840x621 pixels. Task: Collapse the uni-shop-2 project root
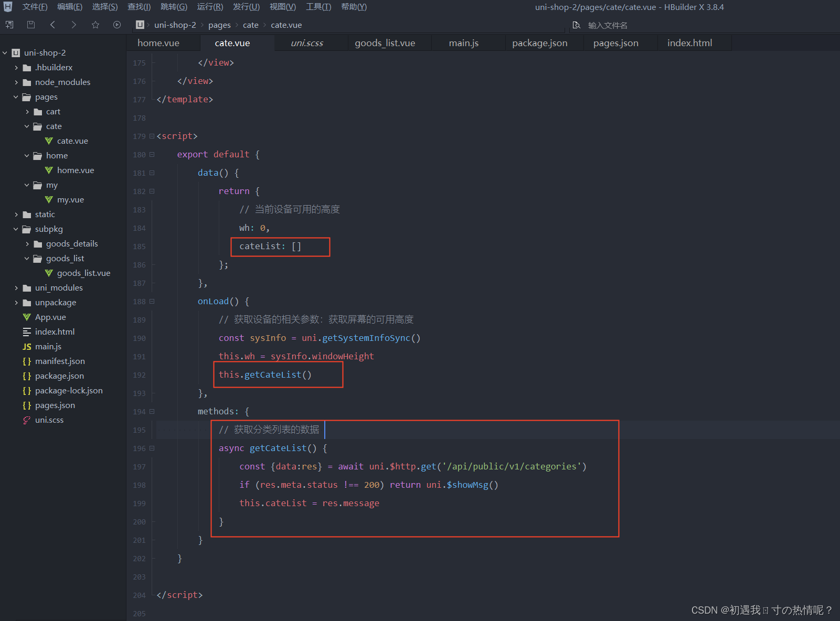pos(5,52)
